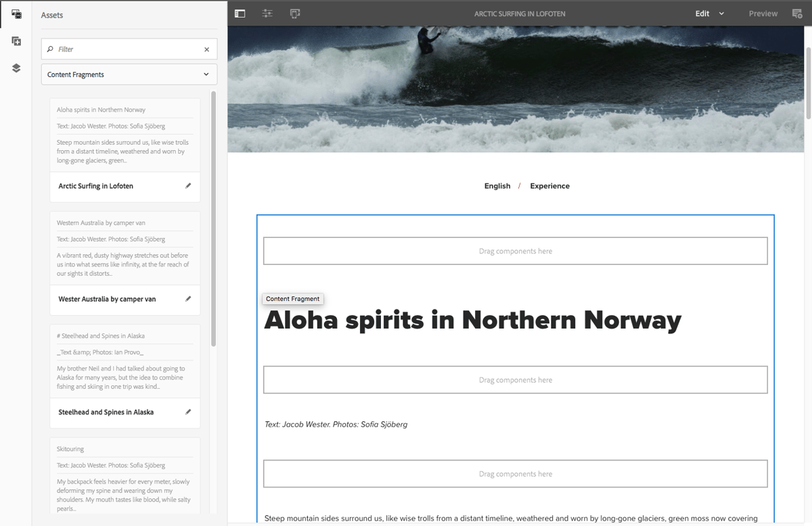Collapse the Content Fragments filter list

pos(206,74)
